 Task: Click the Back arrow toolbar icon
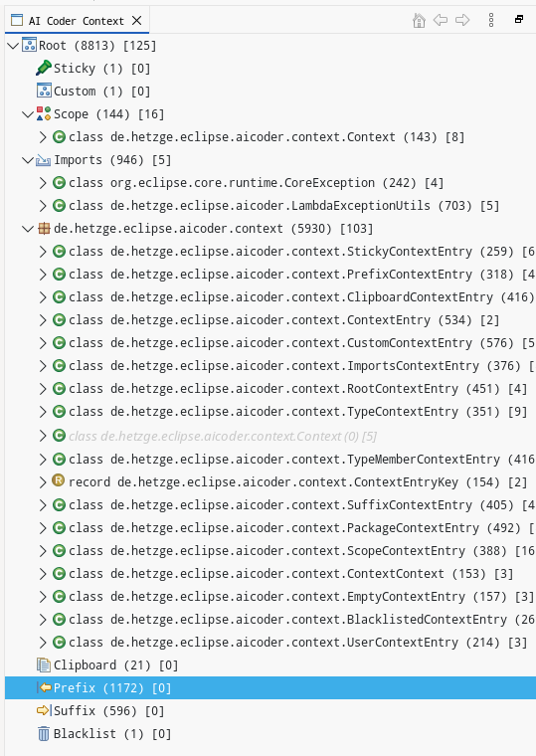[441, 20]
